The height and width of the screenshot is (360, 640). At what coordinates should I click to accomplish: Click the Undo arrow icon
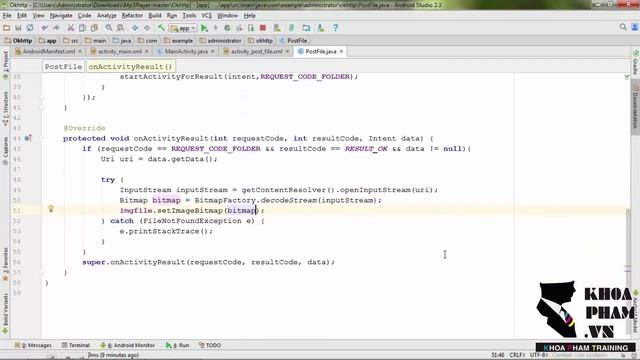pos(44,28)
